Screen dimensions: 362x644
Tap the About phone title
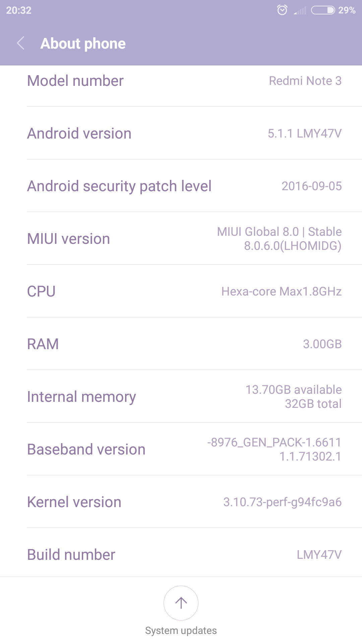coord(83,44)
